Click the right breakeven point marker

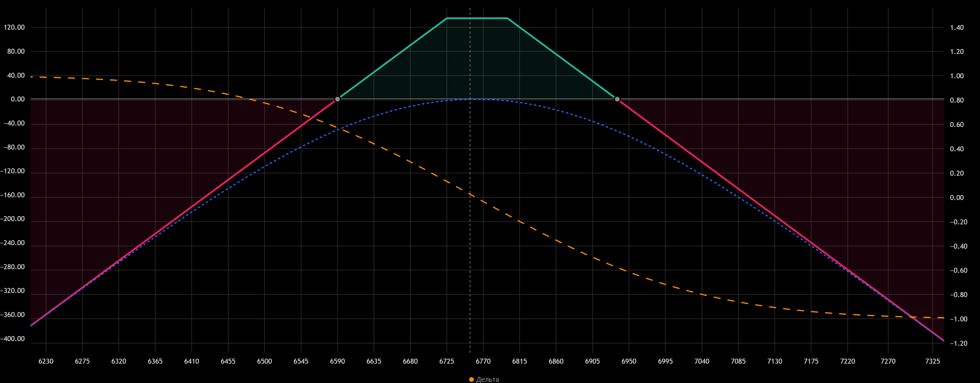[x=617, y=99]
